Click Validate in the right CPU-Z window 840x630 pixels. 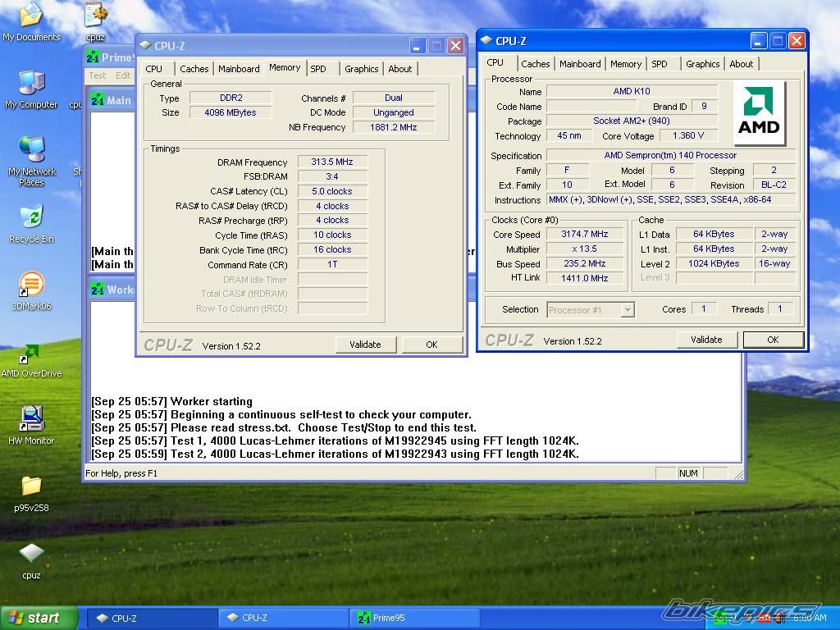[706, 340]
